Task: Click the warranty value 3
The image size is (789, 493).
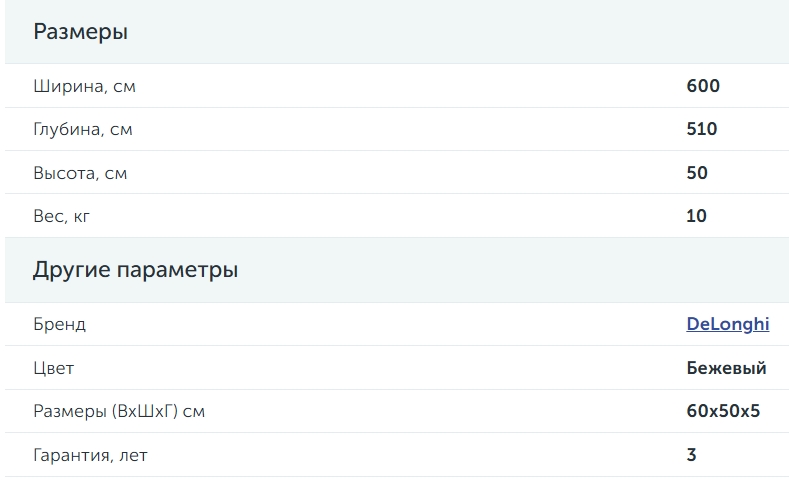Action: [x=691, y=455]
